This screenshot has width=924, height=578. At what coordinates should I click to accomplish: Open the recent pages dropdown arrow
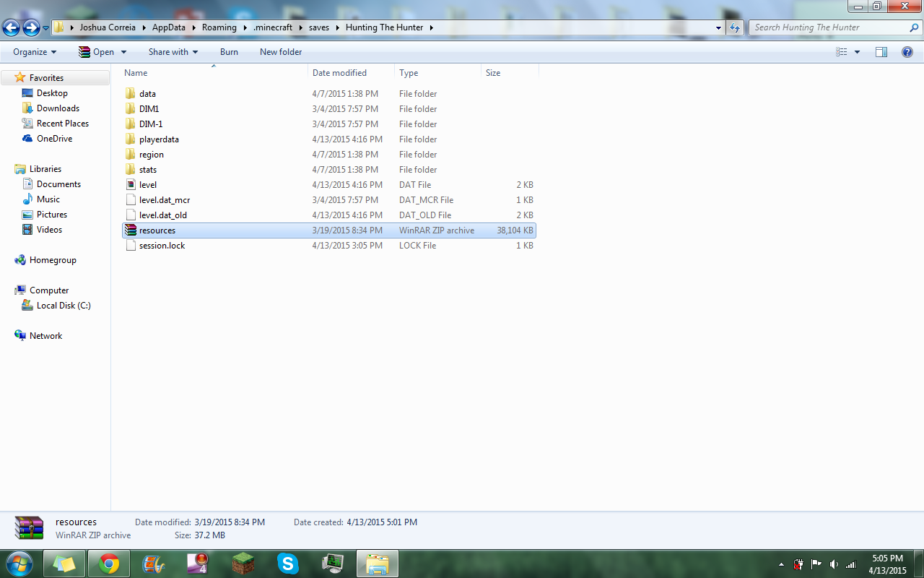pos(46,28)
